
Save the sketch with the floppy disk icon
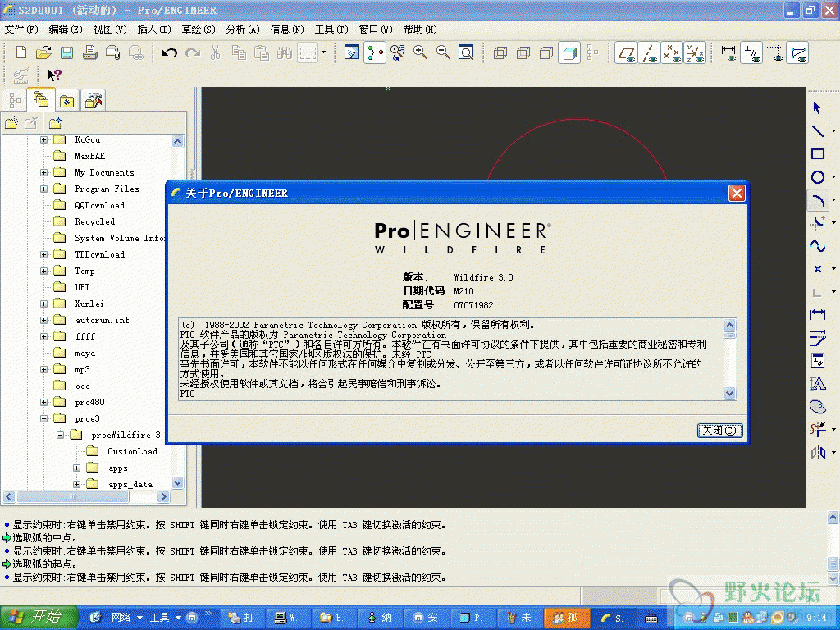(x=67, y=52)
